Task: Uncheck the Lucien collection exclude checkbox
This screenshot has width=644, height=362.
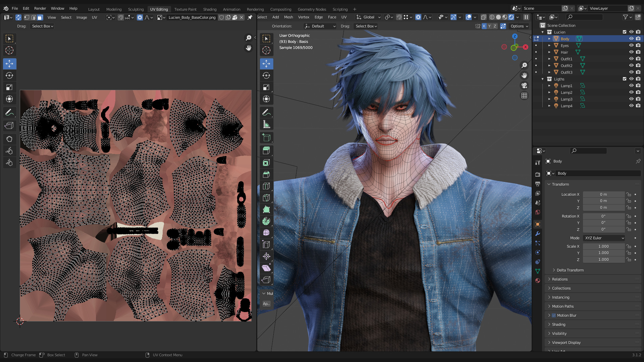Action: (x=625, y=32)
